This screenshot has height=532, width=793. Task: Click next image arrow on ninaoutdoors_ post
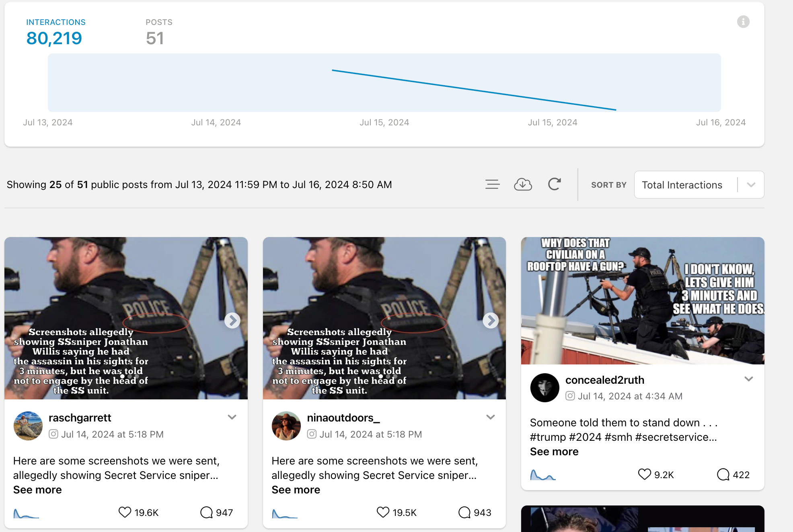[x=490, y=320]
